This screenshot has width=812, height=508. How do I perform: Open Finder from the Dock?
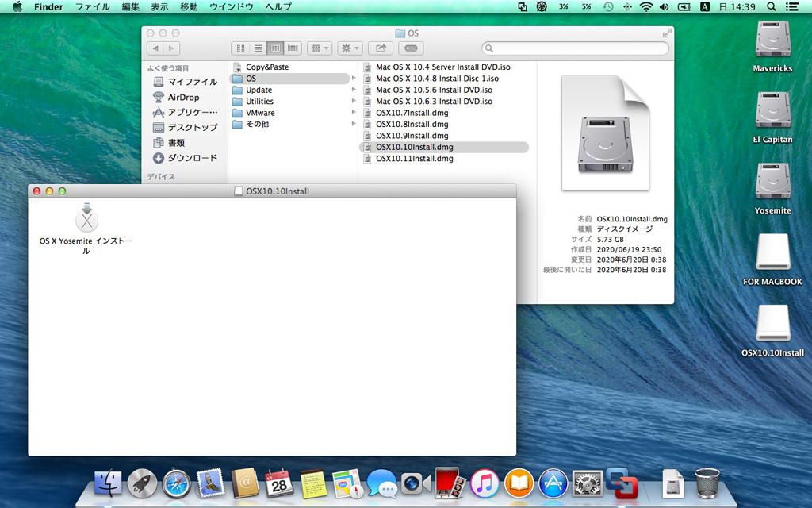(x=108, y=483)
